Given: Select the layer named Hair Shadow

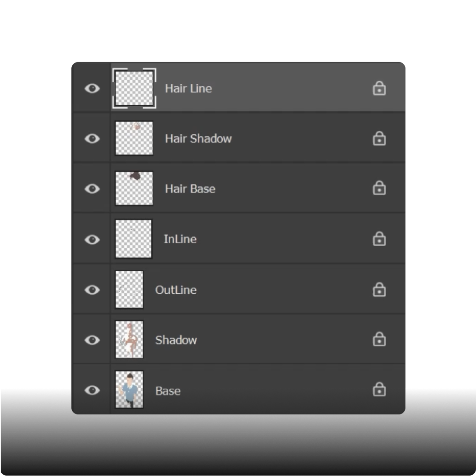Looking at the screenshot, I should [x=198, y=139].
